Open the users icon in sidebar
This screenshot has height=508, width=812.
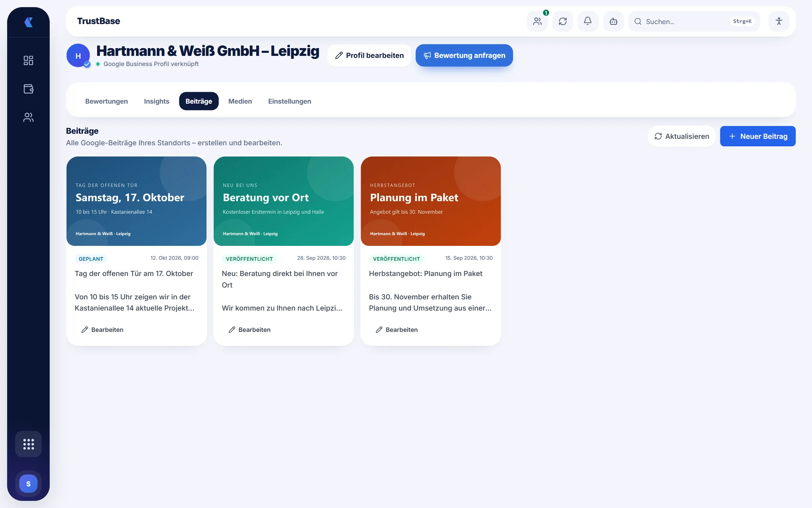(x=28, y=117)
